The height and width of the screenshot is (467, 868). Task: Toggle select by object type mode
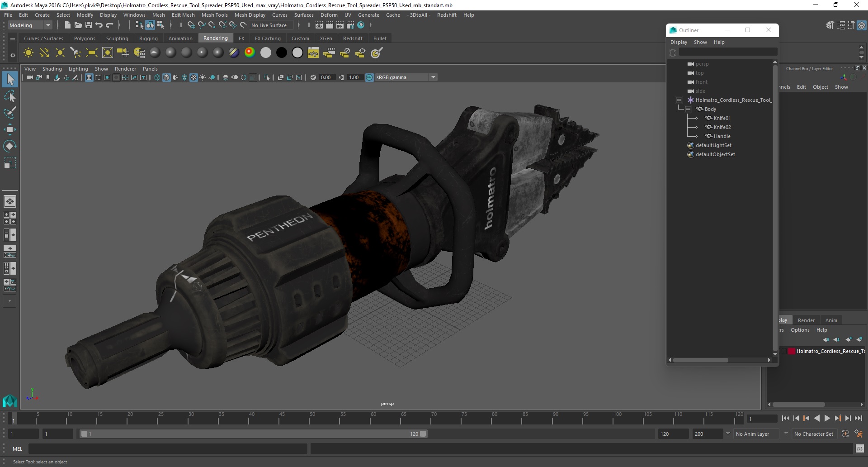150,25
